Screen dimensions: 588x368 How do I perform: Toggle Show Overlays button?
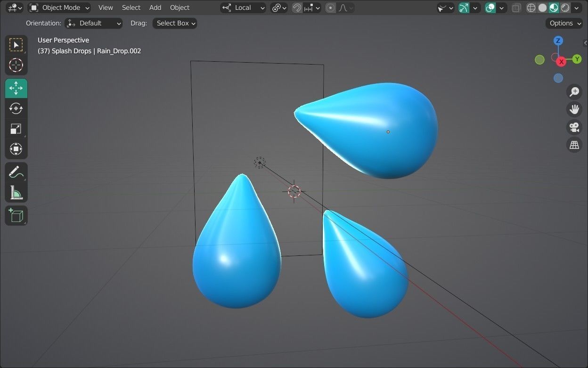point(490,8)
